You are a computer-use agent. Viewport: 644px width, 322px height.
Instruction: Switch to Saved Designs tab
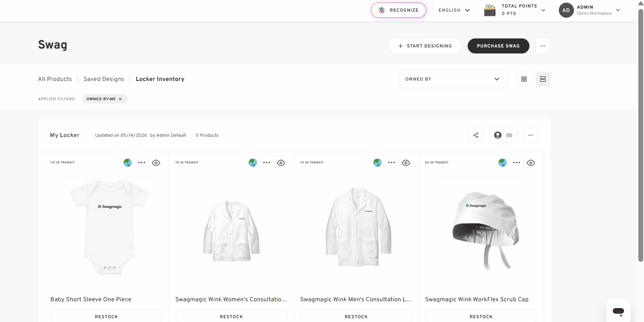[x=104, y=79]
